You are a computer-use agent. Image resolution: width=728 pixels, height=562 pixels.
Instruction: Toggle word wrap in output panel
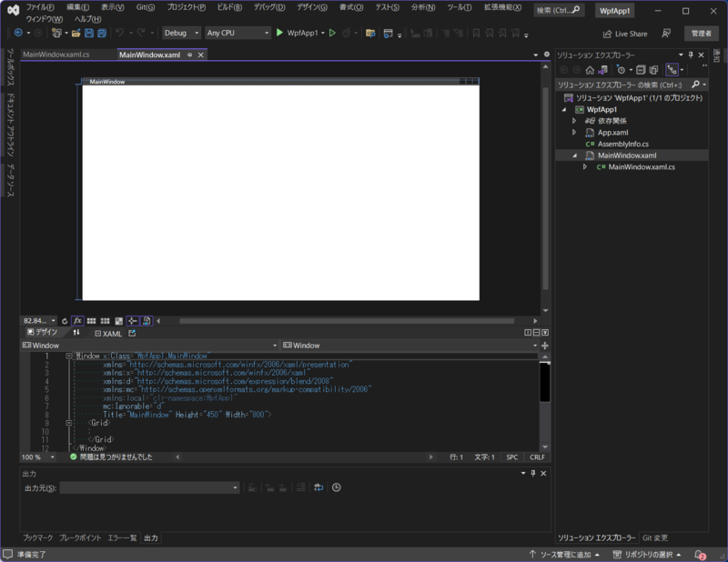click(x=318, y=487)
